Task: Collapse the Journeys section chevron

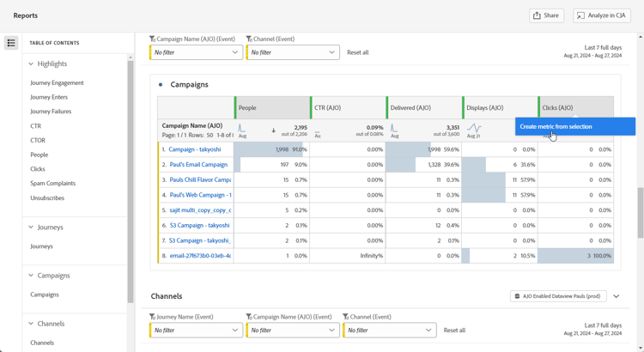Action: pyautogui.click(x=31, y=228)
